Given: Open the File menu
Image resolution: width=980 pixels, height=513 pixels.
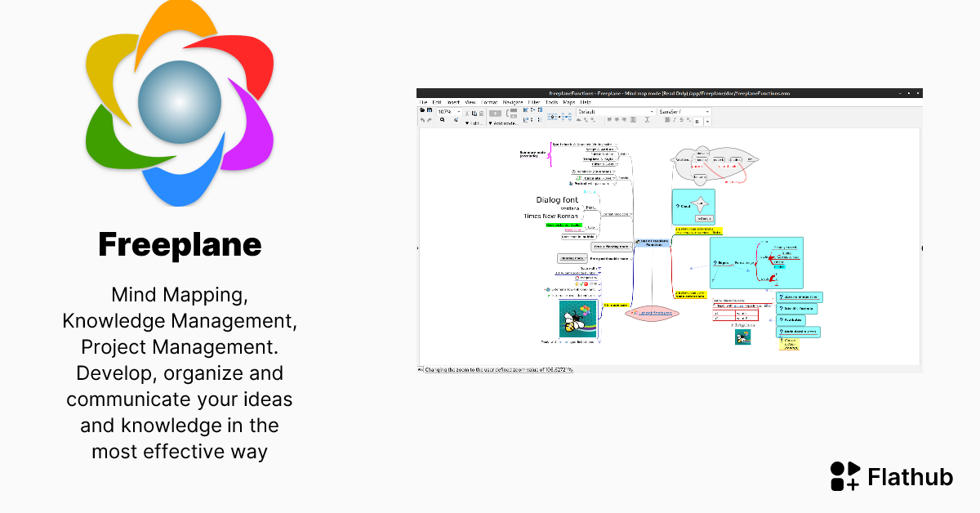Looking at the screenshot, I should pyautogui.click(x=423, y=102).
